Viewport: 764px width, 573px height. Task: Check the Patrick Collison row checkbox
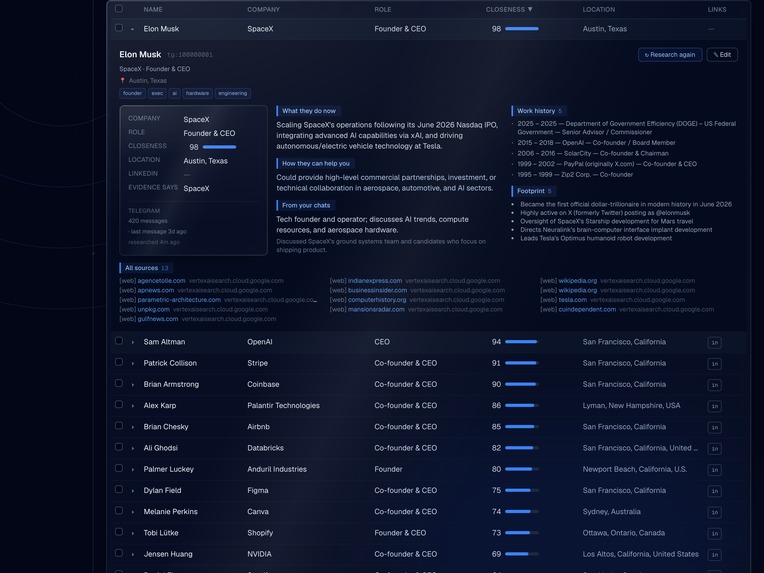pyautogui.click(x=119, y=362)
